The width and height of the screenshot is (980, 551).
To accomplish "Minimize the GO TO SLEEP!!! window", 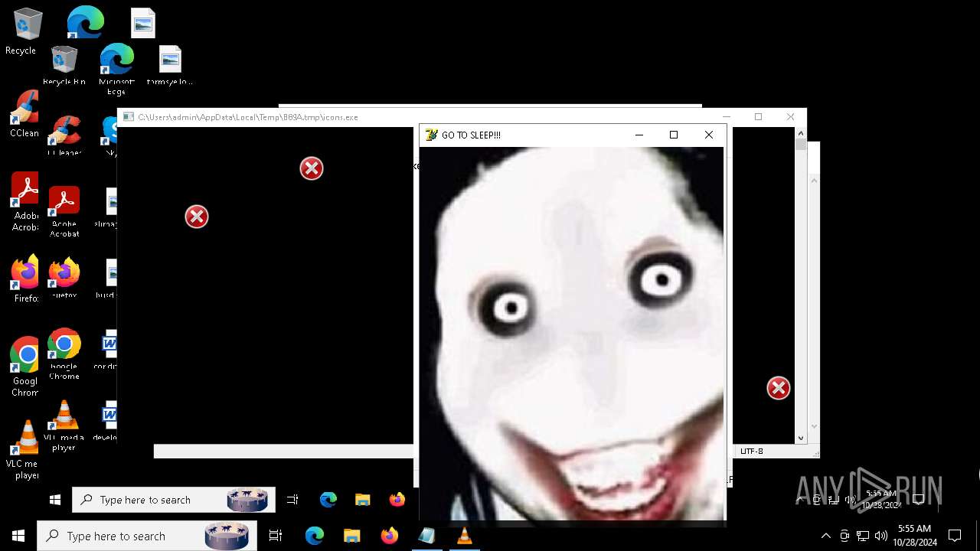I will click(x=639, y=135).
